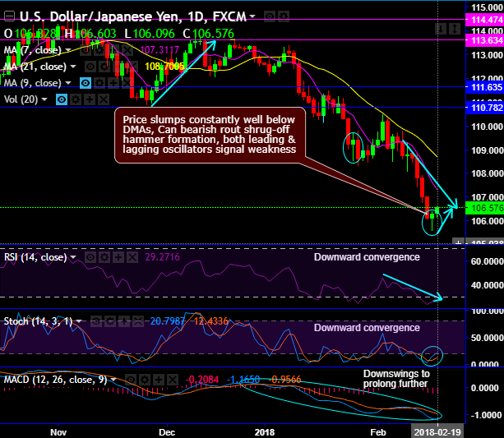This screenshot has width=504, height=438.
Task: Expand the MACD (12, 26, close, 9) dropdown
Action: click(x=113, y=380)
